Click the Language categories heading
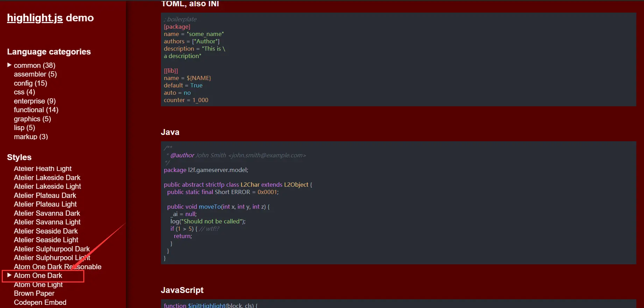 pos(49,52)
